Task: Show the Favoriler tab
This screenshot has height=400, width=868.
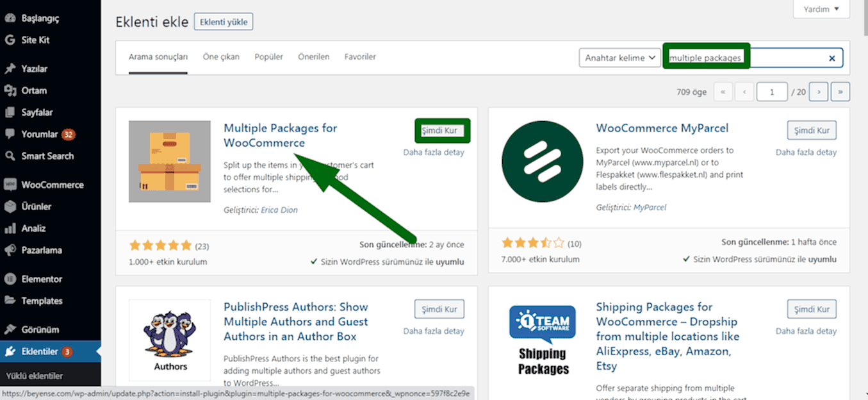Action: (x=360, y=56)
